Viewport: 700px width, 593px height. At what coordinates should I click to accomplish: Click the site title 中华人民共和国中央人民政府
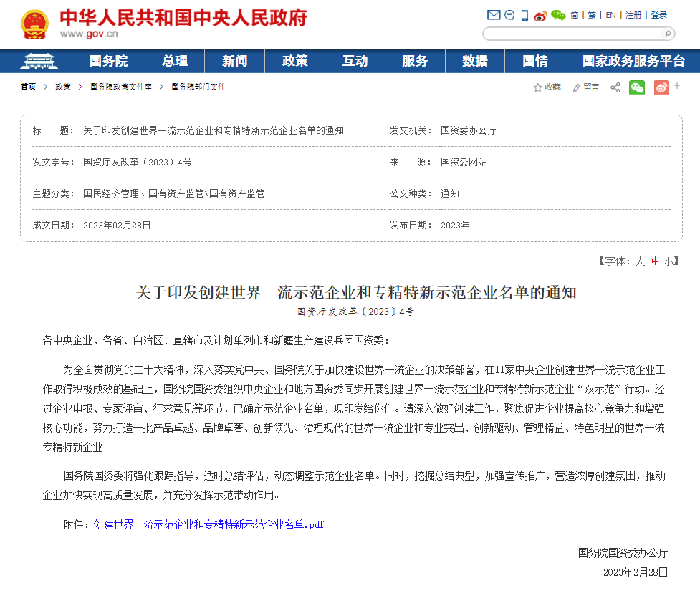183,17
